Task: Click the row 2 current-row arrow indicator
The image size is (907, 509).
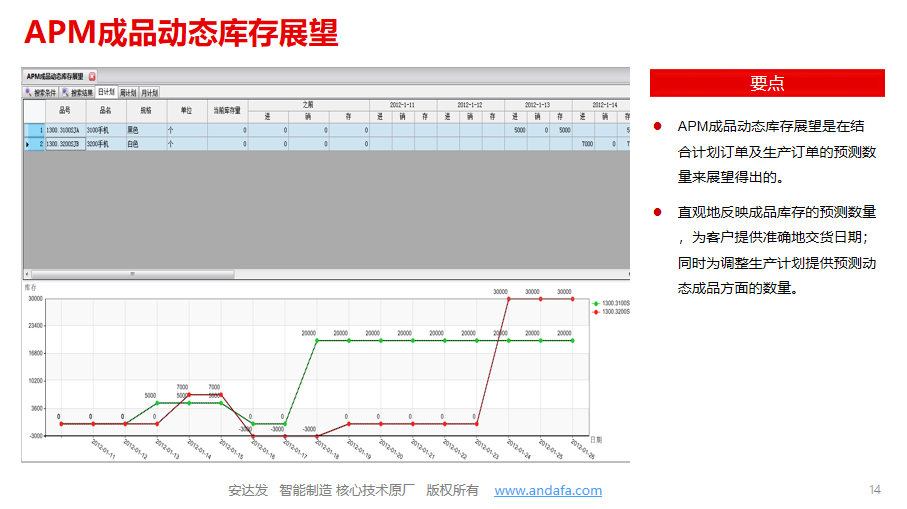Action: pyautogui.click(x=27, y=144)
